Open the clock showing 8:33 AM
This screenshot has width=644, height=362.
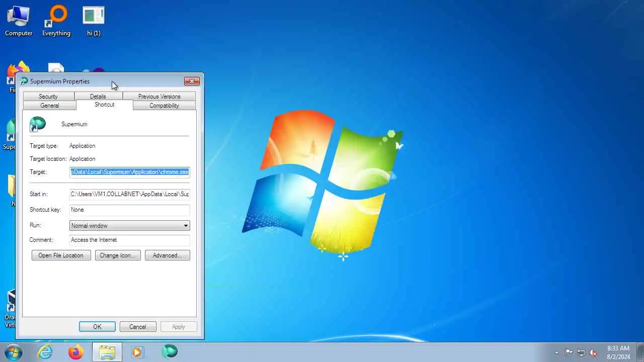[618, 352]
